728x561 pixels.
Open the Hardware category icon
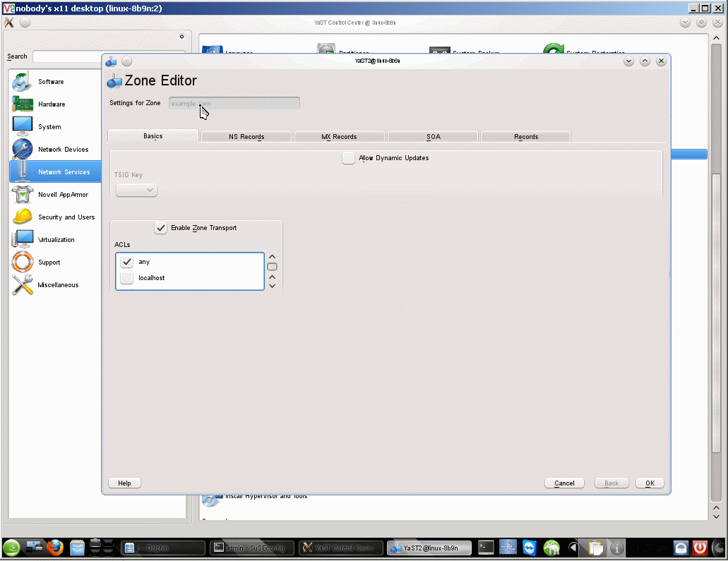click(23, 104)
